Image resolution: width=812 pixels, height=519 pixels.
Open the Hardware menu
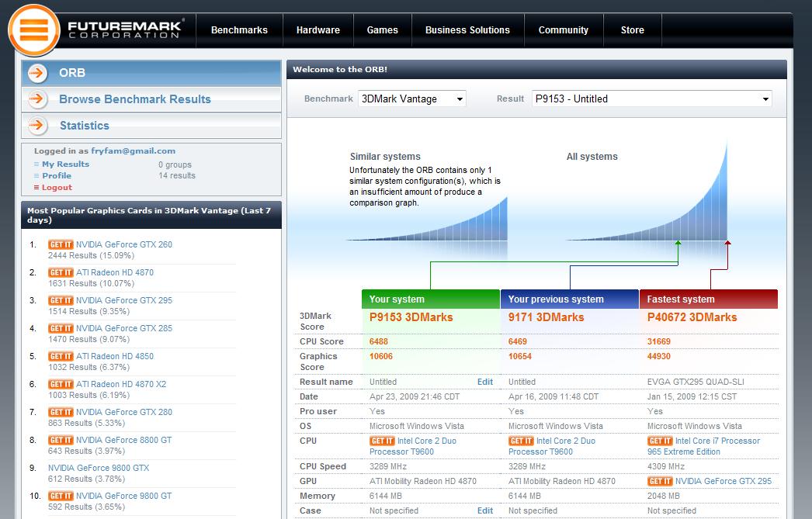click(x=318, y=30)
